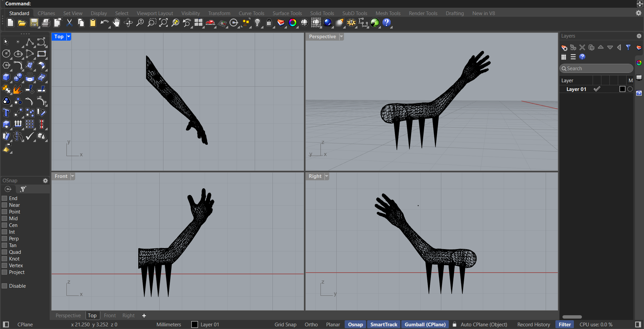The height and width of the screenshot is (329, 644).
Task: Click the light bulb Hide objects icon
Action: pos(257,22)
